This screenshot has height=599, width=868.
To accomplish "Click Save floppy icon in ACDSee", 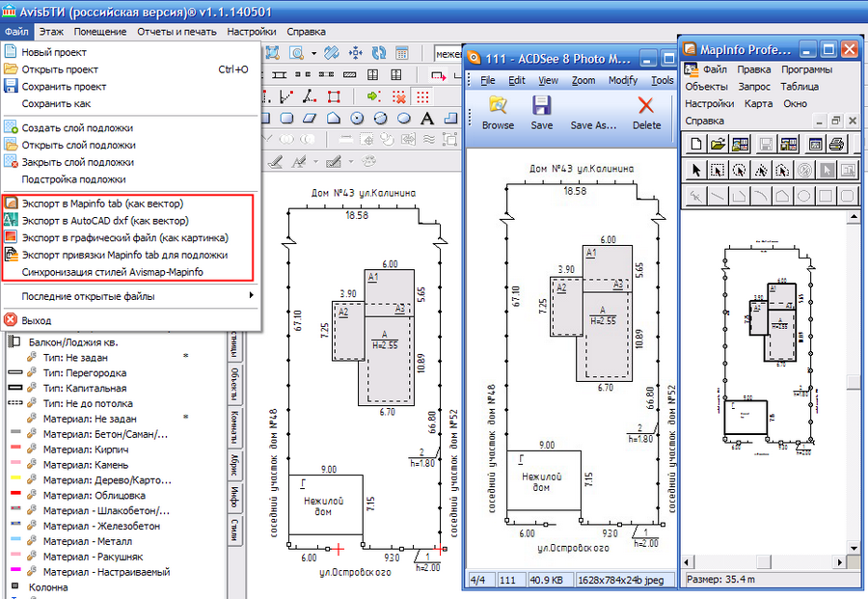I will coord(541,113).
